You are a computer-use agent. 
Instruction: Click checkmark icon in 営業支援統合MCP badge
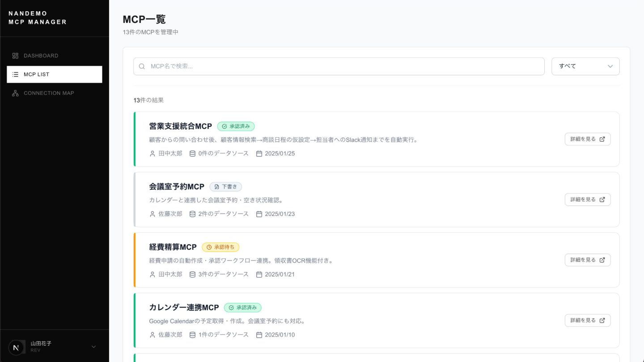coord(225,126)
